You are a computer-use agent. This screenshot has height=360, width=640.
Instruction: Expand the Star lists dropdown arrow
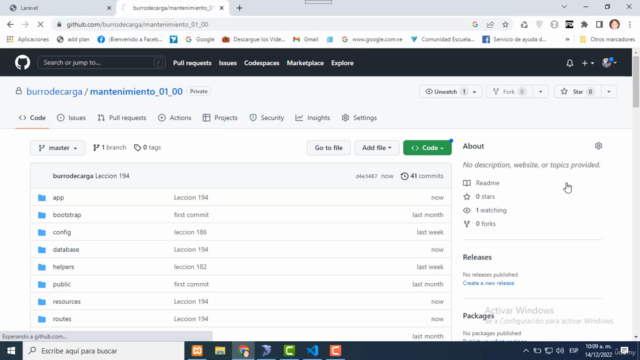pyautogui.click(x=609, y=91)
